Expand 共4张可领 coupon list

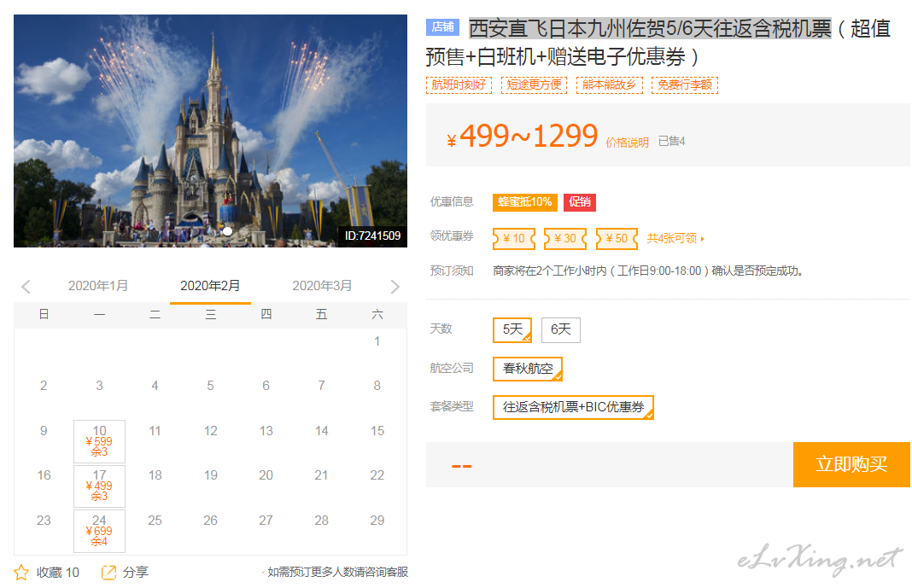tap(675, 238)
